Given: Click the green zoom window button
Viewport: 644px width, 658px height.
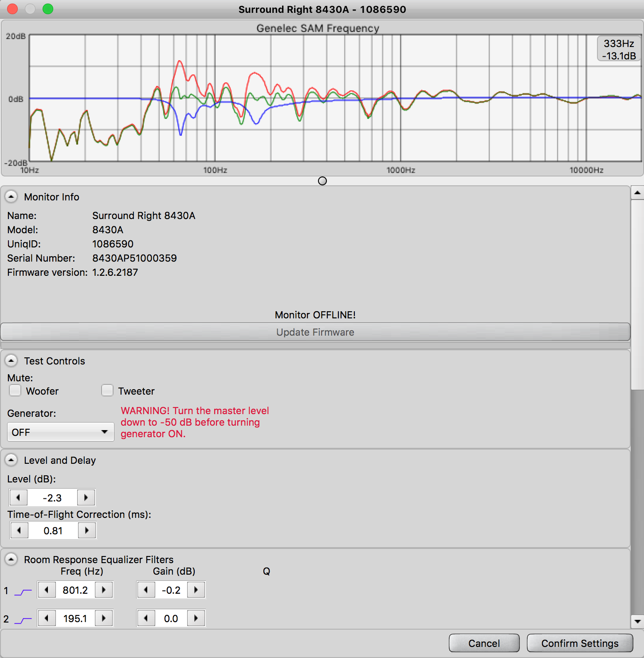Looking at the screenshot, I should click(x=48, y=9).
